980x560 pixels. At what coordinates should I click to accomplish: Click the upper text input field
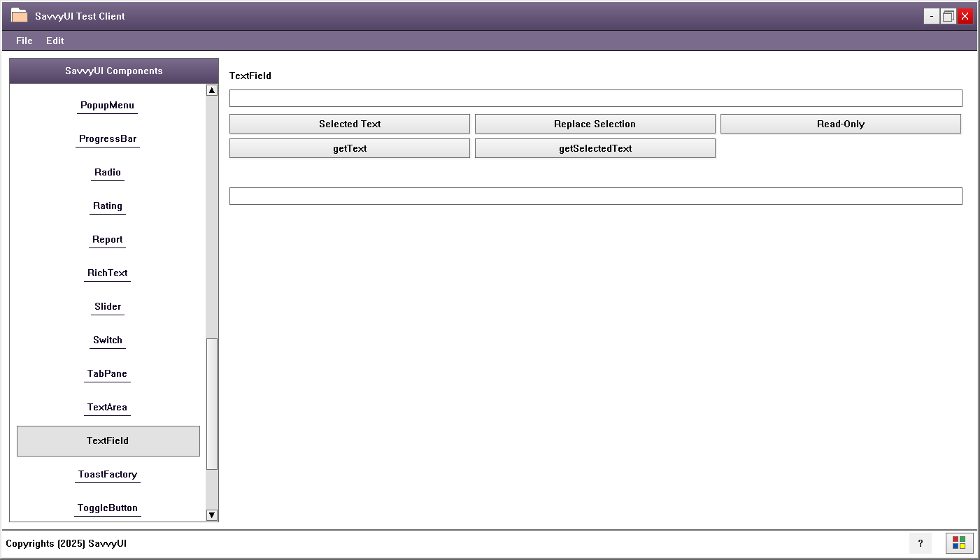coord(595,98)
